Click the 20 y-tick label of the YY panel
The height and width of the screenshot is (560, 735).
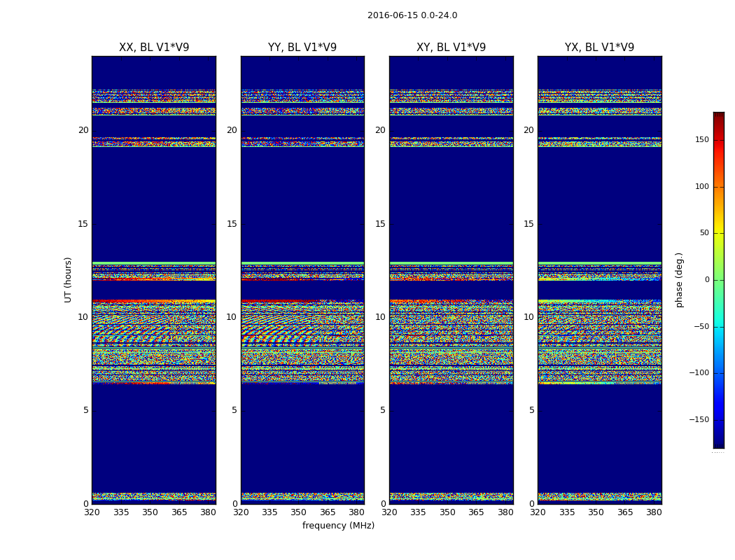[x=232, y=130]
